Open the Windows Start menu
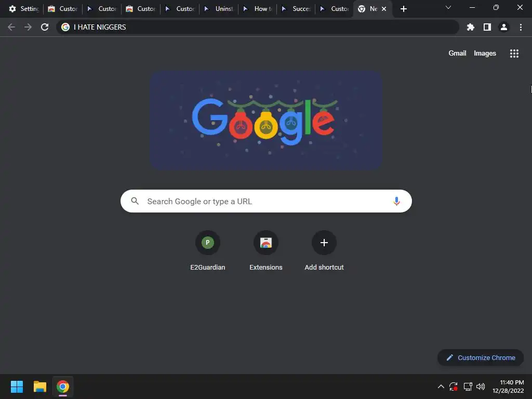532x399 pixels. 17,387
